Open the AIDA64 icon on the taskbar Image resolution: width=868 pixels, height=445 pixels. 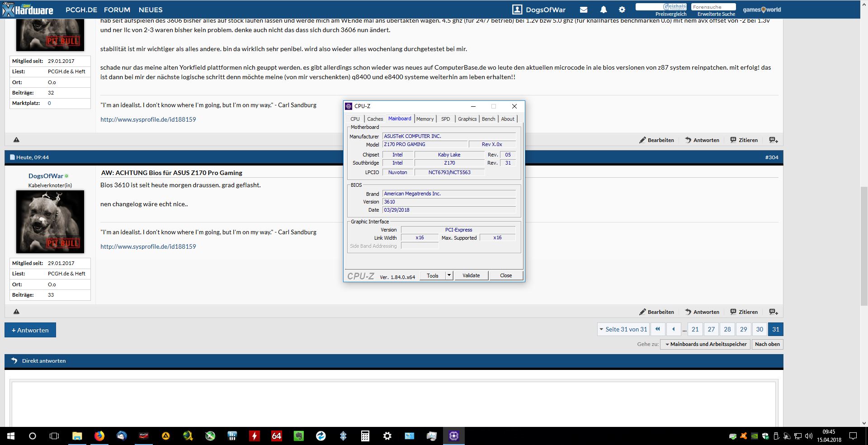[277, 436]
